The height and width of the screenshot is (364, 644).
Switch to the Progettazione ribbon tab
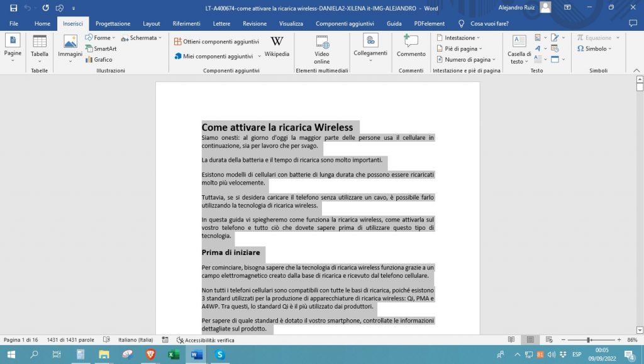coord(113,23)
